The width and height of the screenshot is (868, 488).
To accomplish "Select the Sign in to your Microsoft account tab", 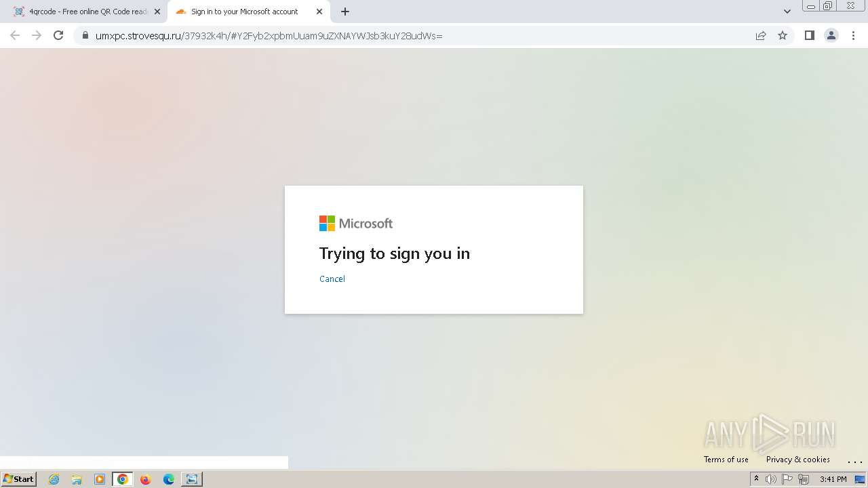I will [249, 12].
